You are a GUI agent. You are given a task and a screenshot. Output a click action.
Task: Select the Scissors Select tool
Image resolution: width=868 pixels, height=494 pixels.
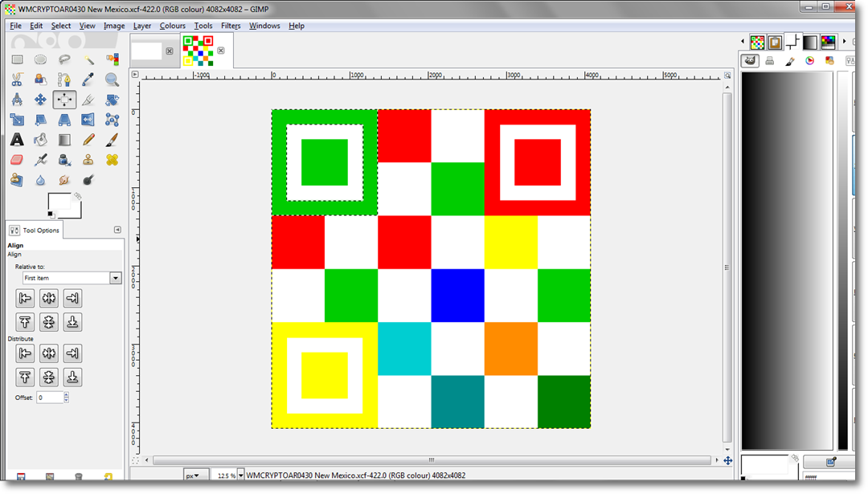(x=17, y=80)
